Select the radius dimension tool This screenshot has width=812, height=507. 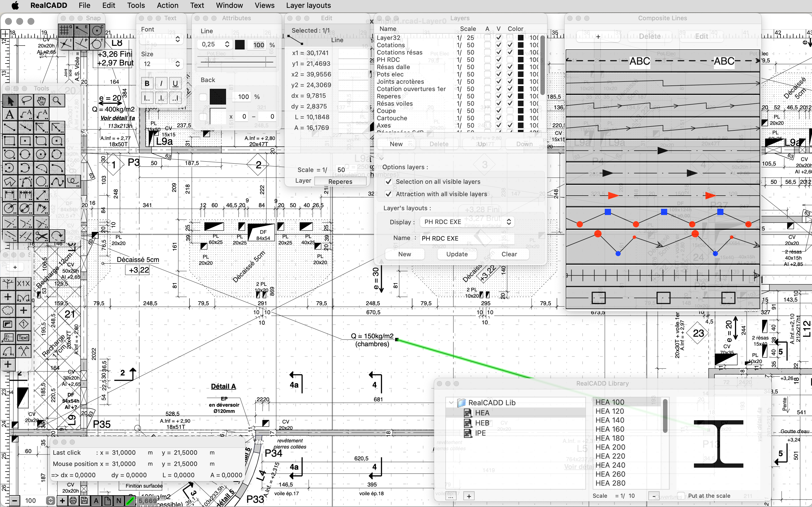(10, 208)
